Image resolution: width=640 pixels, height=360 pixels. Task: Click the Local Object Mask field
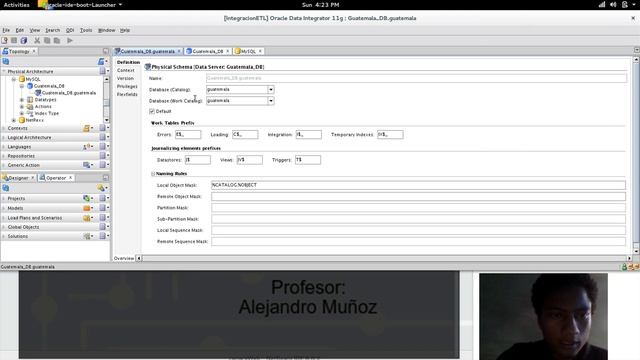418,185
